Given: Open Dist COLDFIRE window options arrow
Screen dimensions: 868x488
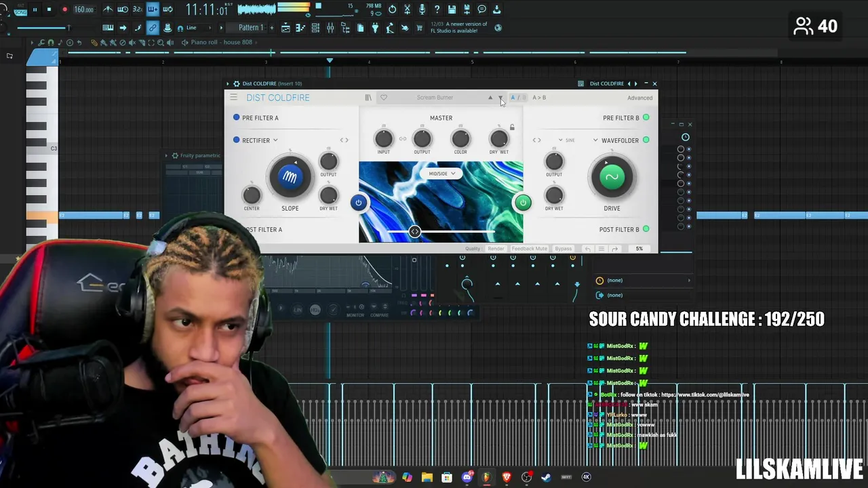Looking at the screenshot, I should tap(228, 83).
